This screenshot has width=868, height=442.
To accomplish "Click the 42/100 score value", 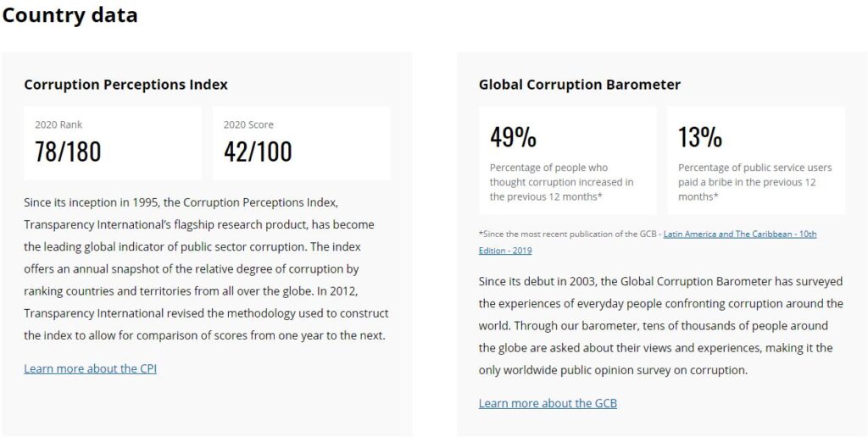I will pos(258,152).
